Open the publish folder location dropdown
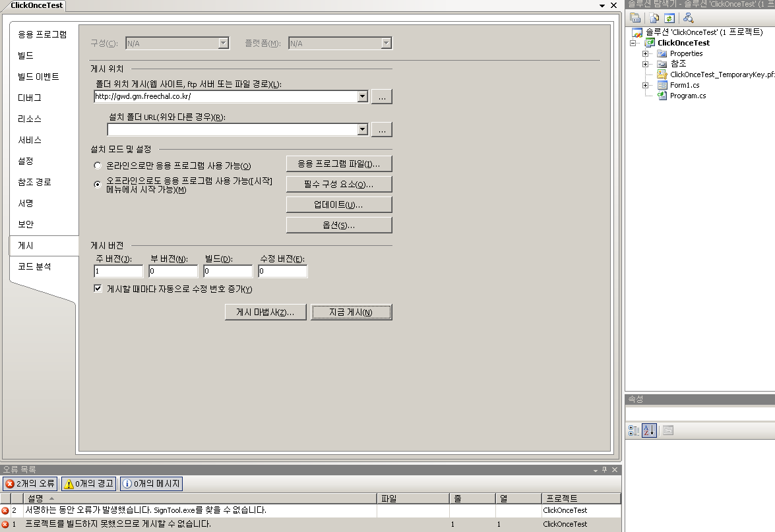 click(x=362, y=97)
